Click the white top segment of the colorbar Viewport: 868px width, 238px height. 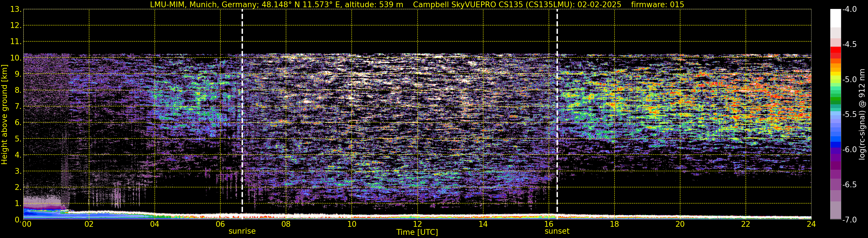[x=836, y=18]
